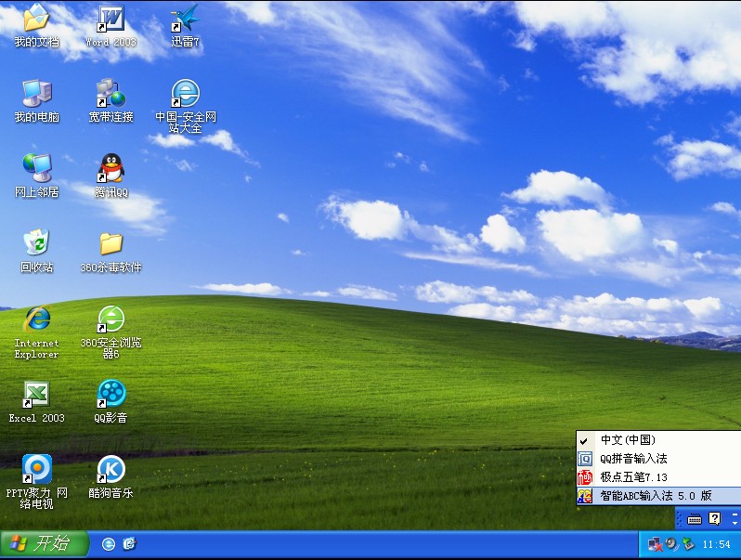Select the 回收站 recycle bin icon

coord(36,246)
